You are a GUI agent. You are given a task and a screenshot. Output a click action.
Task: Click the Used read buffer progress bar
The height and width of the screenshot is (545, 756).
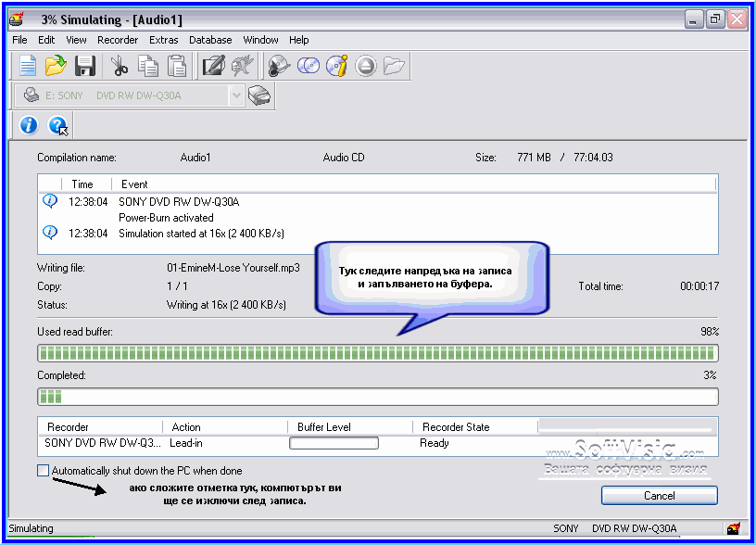point(378,353)
